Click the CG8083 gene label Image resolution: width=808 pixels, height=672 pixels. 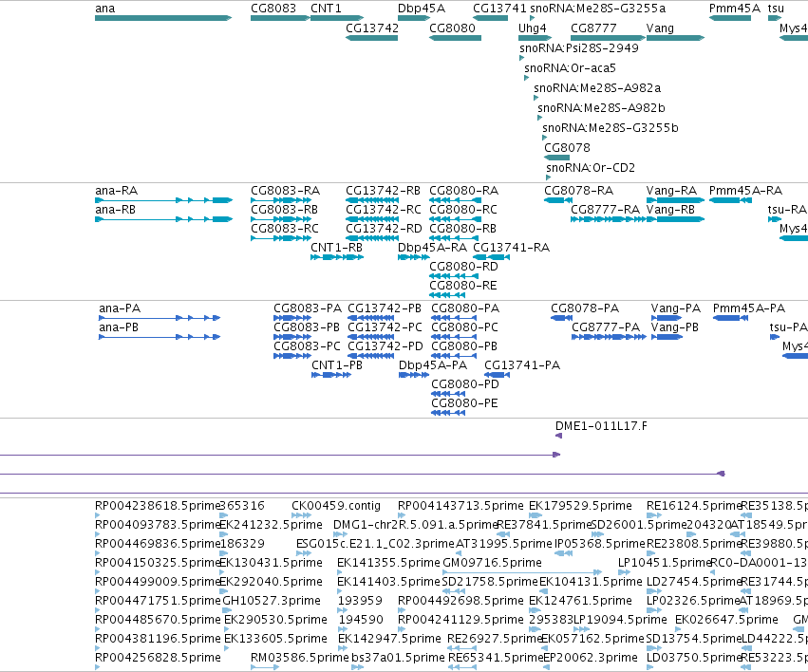(273, 9)
